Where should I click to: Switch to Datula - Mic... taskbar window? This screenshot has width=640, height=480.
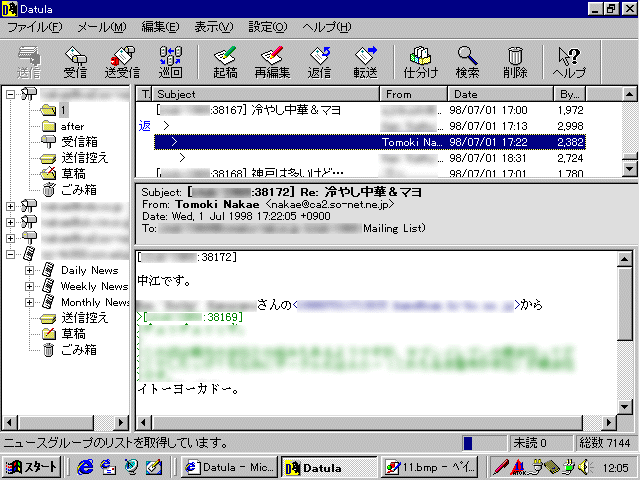pyautogui.click(x=229, y=467)
